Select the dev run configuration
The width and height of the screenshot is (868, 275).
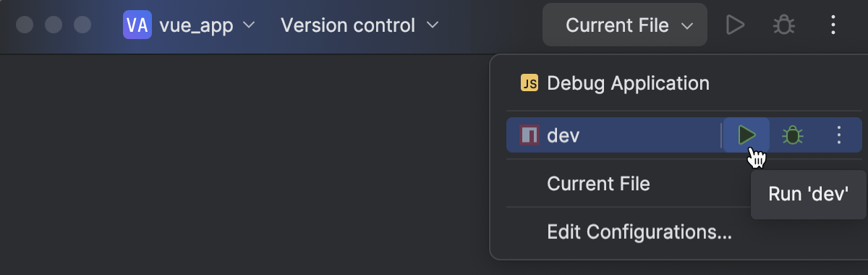(613, 135)
